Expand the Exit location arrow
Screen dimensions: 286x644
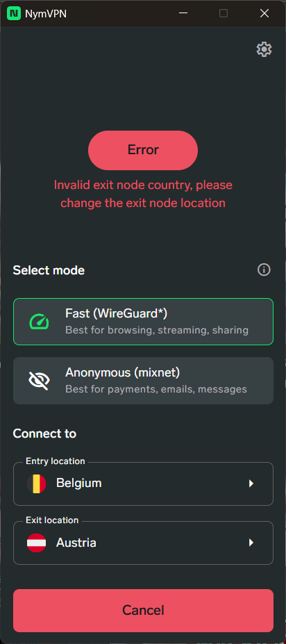click(x=251, y=543)
